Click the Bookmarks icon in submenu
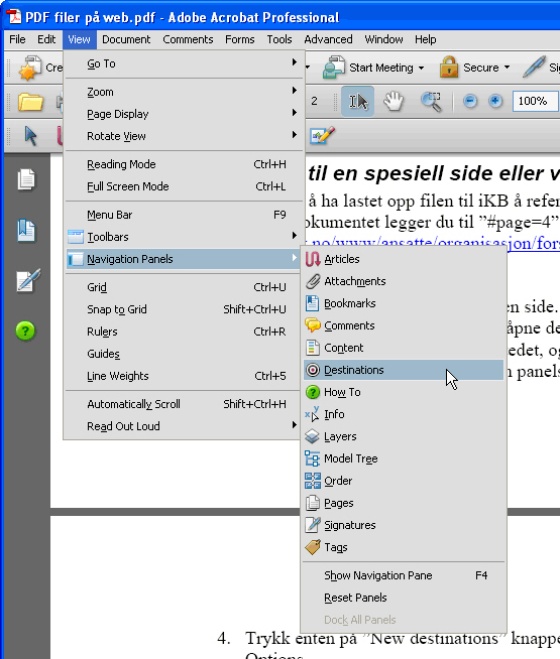 coord(312,303)
